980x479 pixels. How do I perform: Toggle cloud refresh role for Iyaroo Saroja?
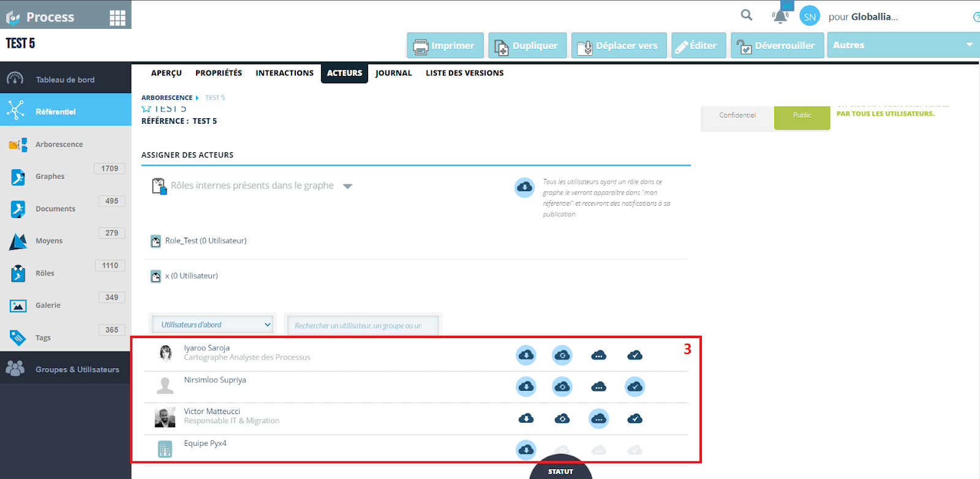coord(562,355)
